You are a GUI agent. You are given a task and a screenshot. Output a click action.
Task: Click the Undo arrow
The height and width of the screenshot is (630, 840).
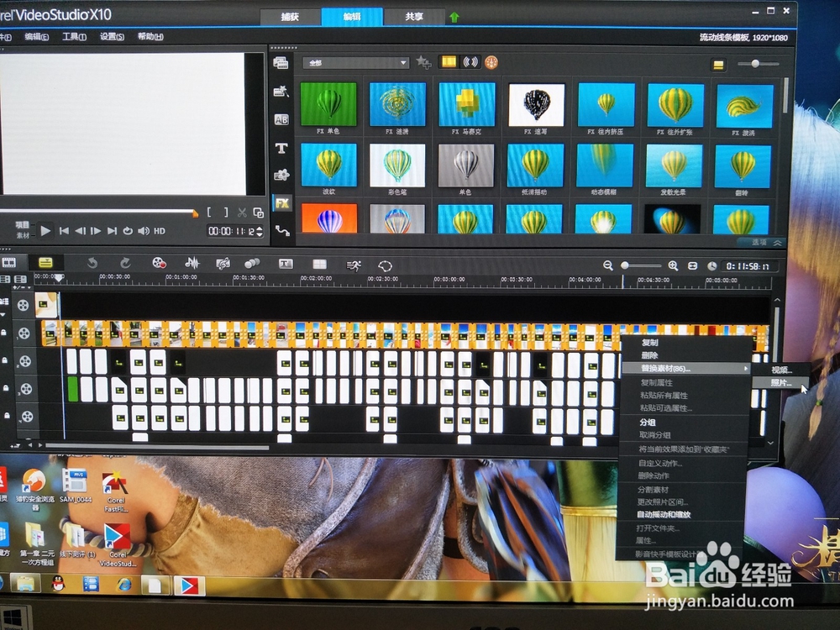[x=92, y=262]
